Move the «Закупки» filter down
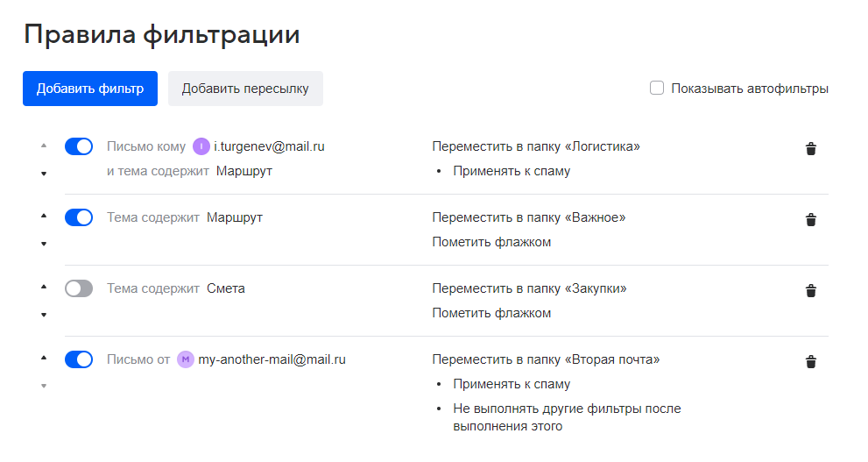This screenshot has width=868, height=462. click(x=44, y=316)
